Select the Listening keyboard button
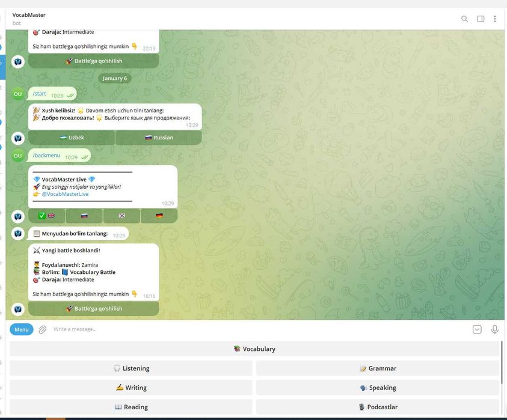The height and width of the screenshot is (420, 507). (131, 368)
